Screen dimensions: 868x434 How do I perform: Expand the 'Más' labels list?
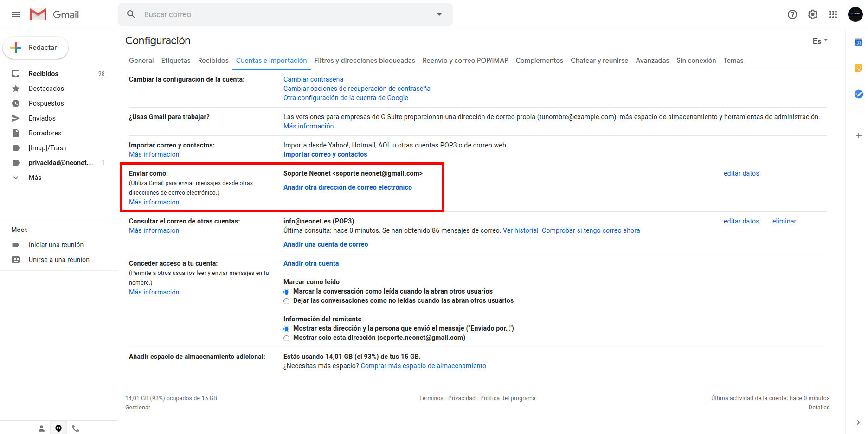click(35, 178)
